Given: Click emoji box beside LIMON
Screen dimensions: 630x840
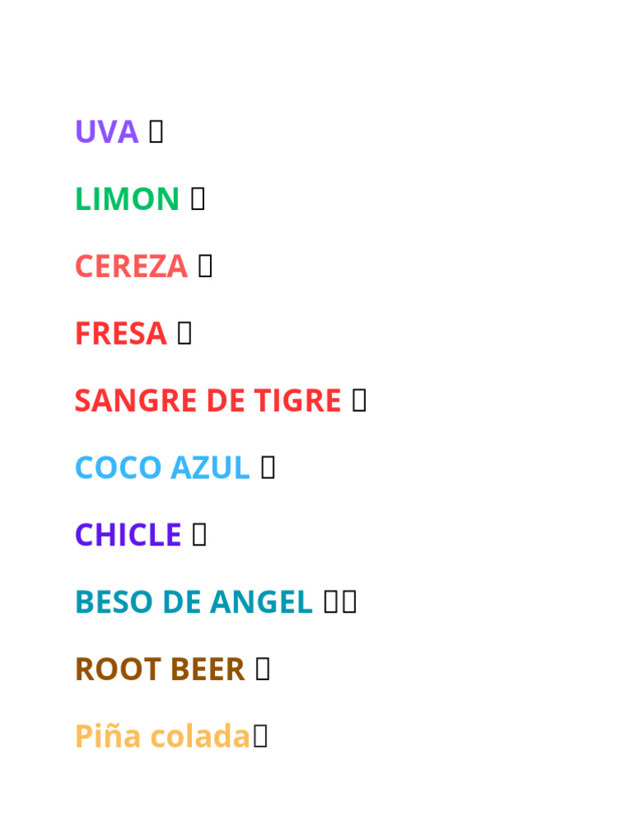Looking at the screenshot, I should [x=198, y=199].
